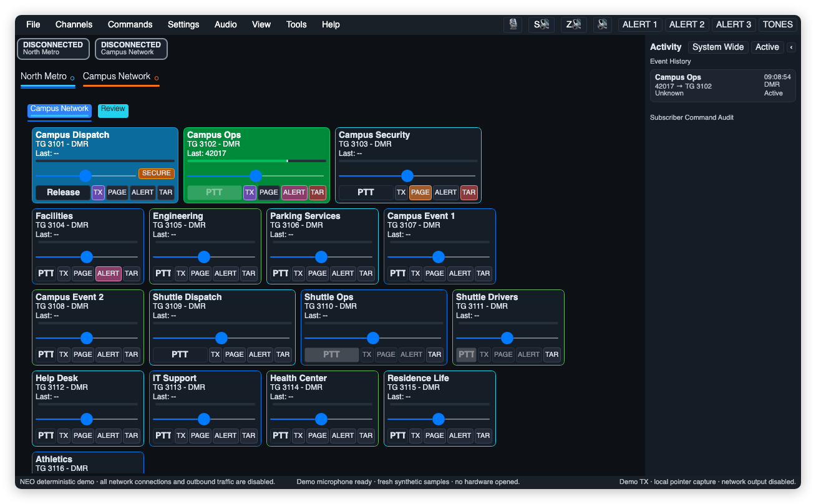
Task: Click the "TG 3114 - DMR" label
Action: 296,387
